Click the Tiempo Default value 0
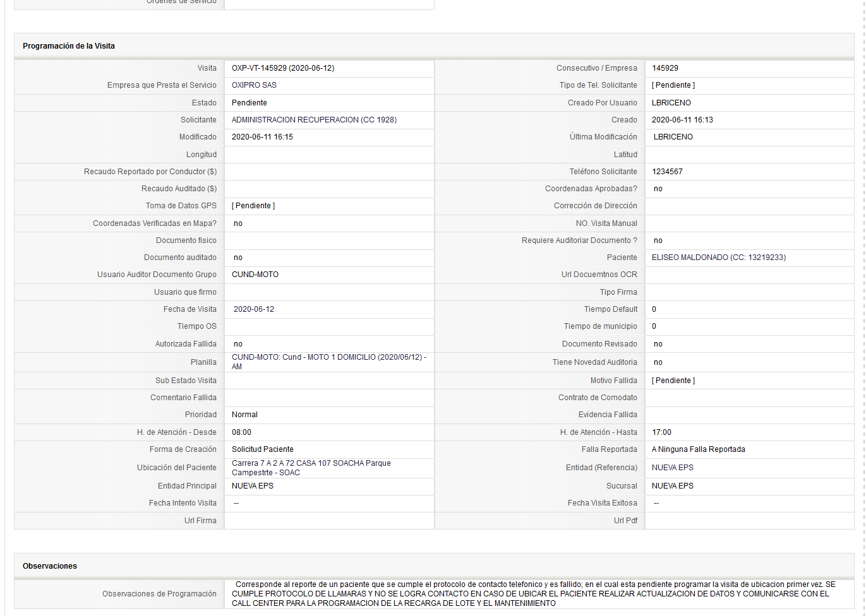The width and height of the screenshot is (866, 616). (654, 309)
